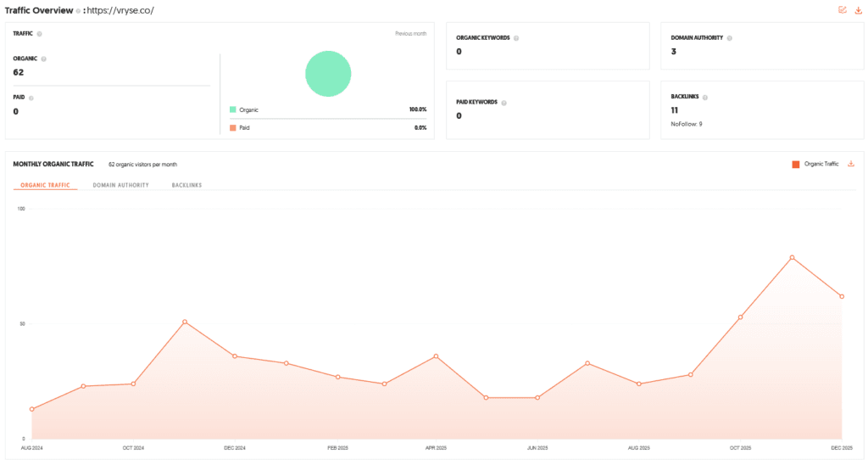The width and height of the screenshot is (868, 465).
Task: Show info tooltip beside BACKLINKS
Action: tap(704, 97)
